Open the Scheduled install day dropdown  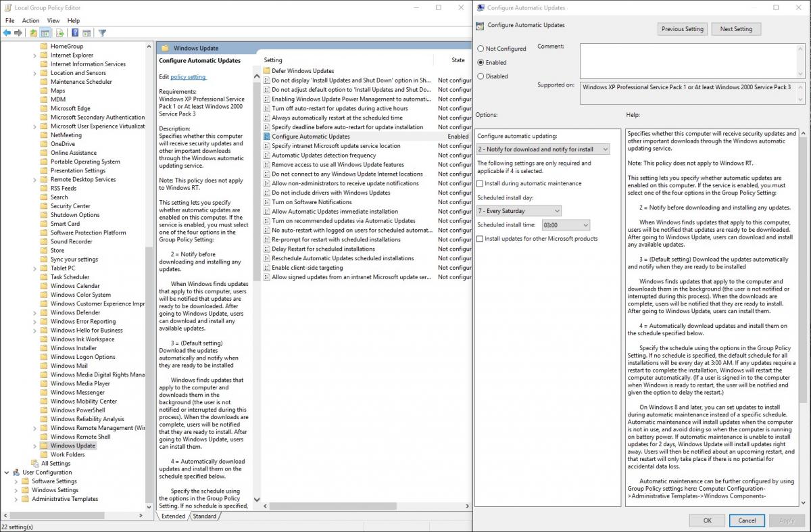point(519,211)
